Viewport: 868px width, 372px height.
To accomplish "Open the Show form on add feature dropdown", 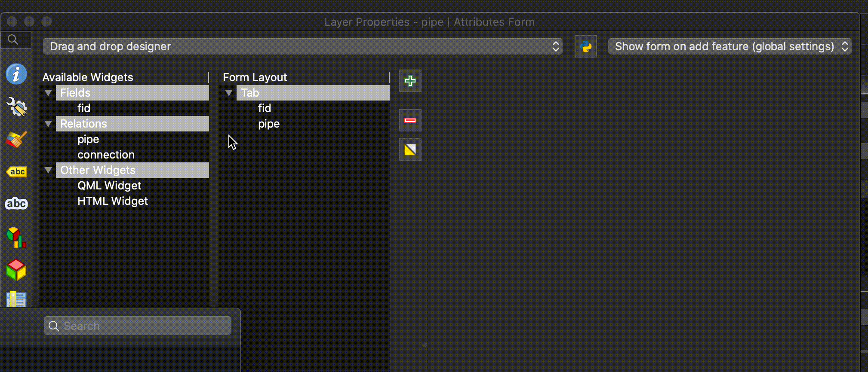I will pyautogui.click(x=729, y=46).
